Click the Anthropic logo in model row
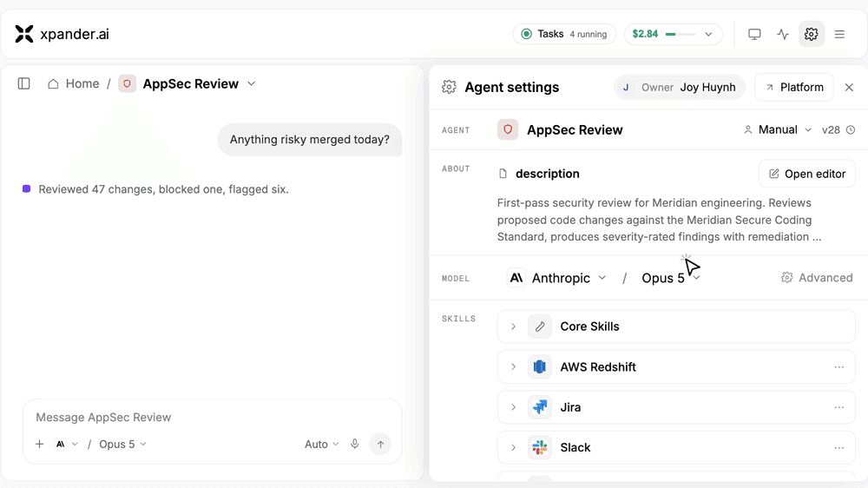Image resolution: width=868 pixels, height=488 pixels. [x=516, y=278]
